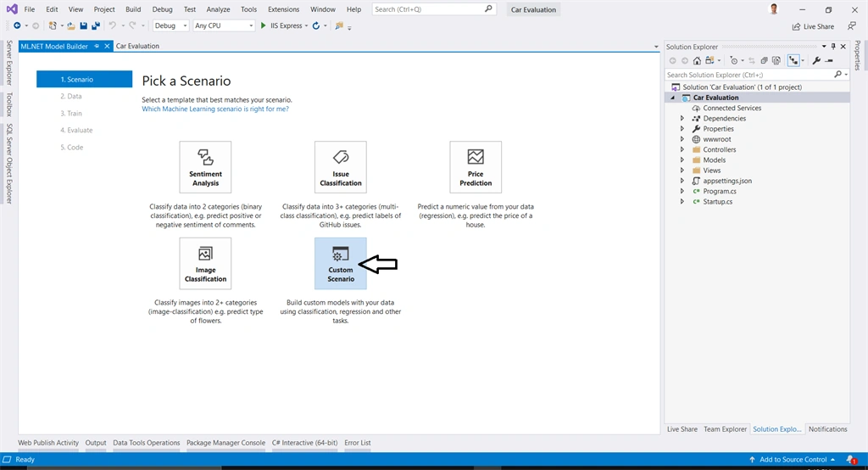Click the Save All icon
Viewport: 868px width, 470px height.
[95, 25]
